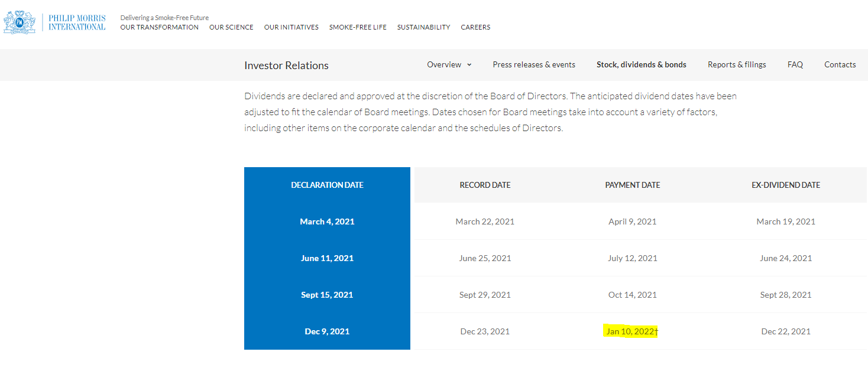
Task: Open the Careers page
Action: tap(475, 27)
